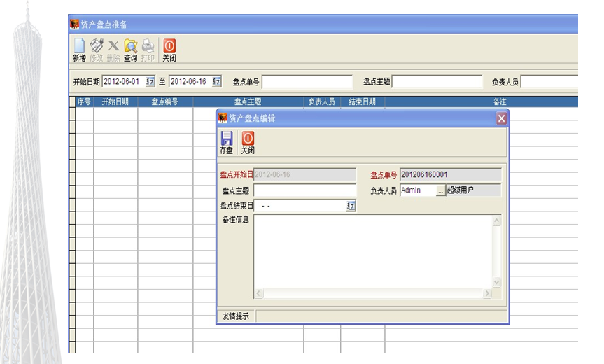Click the 201206160001 盘点单号 field

(451, 174)
